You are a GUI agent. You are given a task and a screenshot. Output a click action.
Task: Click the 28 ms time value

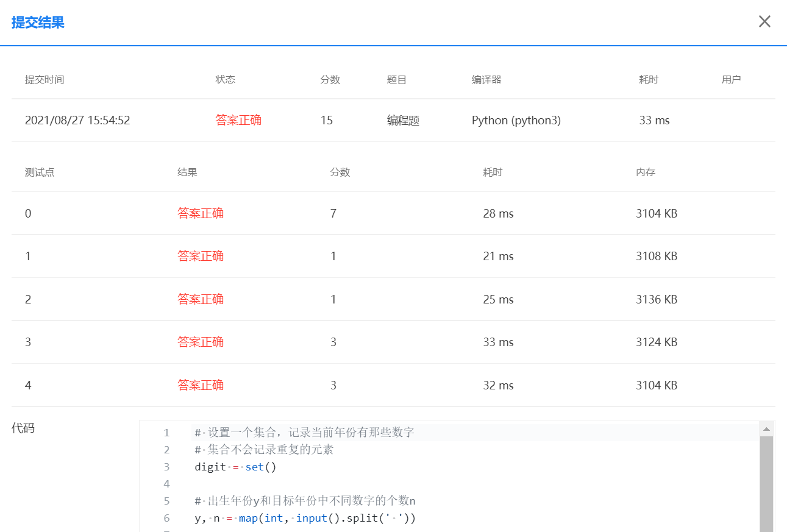click(x=499, y=214)
